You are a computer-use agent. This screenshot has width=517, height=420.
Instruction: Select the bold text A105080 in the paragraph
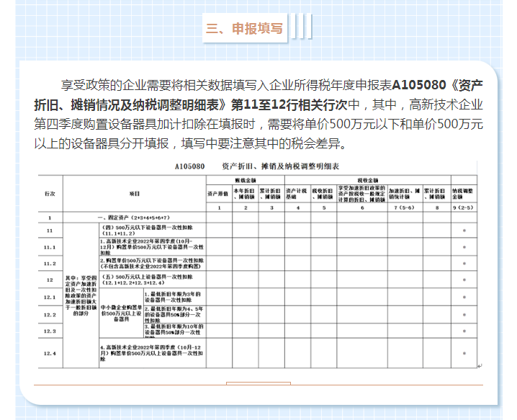419,85
